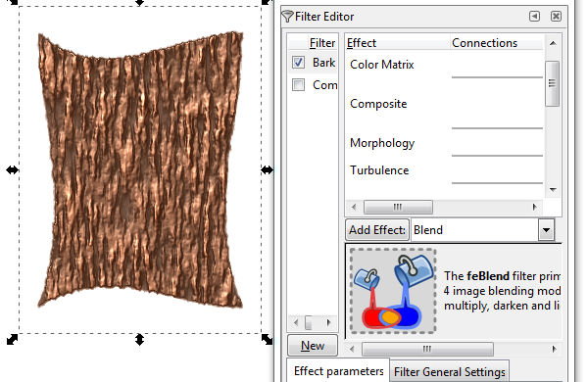Click the Connections column header
This screenshot has width=588, height=382.
496,43
